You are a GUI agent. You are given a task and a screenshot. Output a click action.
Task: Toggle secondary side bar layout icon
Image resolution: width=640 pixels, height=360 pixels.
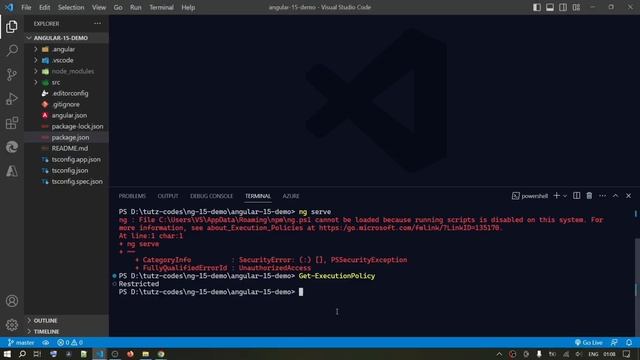point(563,7)
